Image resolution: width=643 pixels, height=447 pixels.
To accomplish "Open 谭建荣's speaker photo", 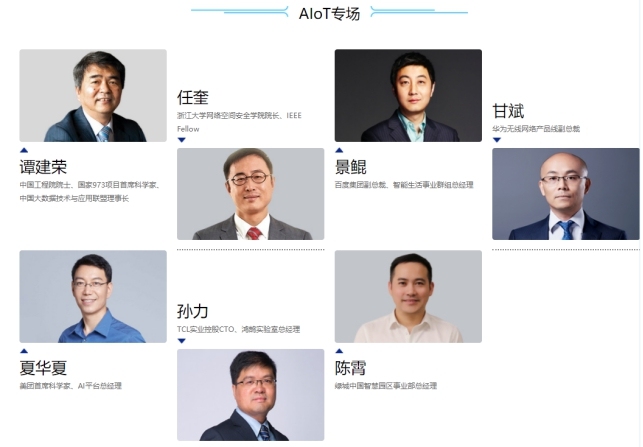I will tap(93, 96).
